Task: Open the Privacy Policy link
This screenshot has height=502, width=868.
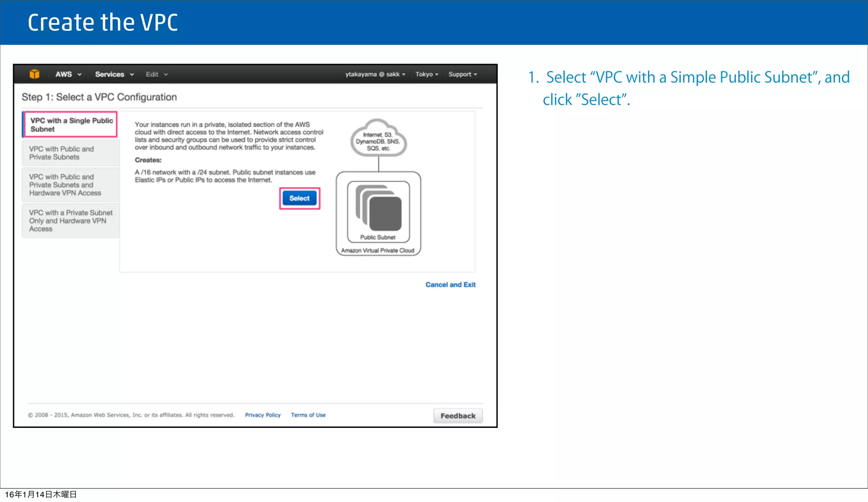Action: [263, 415]
